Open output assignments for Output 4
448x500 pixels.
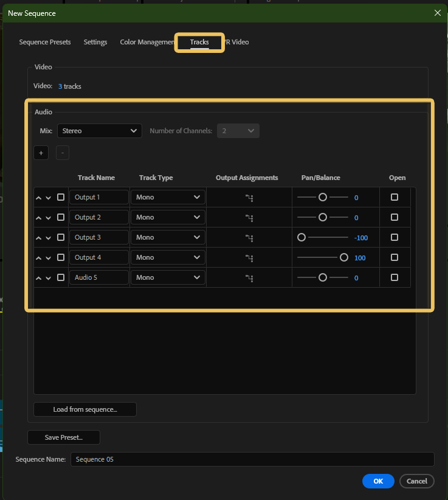249,258
